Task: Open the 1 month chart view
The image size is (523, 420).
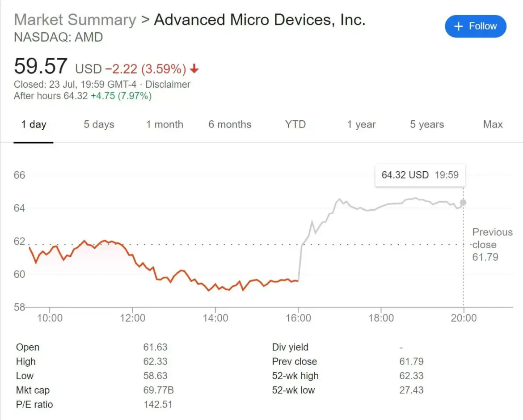Action: click(164, 125)
